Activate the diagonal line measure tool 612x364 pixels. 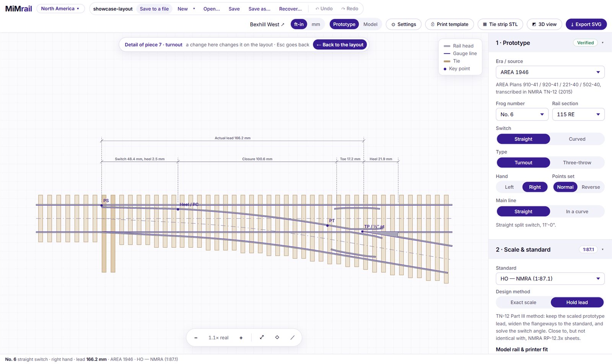pos(293,337)
